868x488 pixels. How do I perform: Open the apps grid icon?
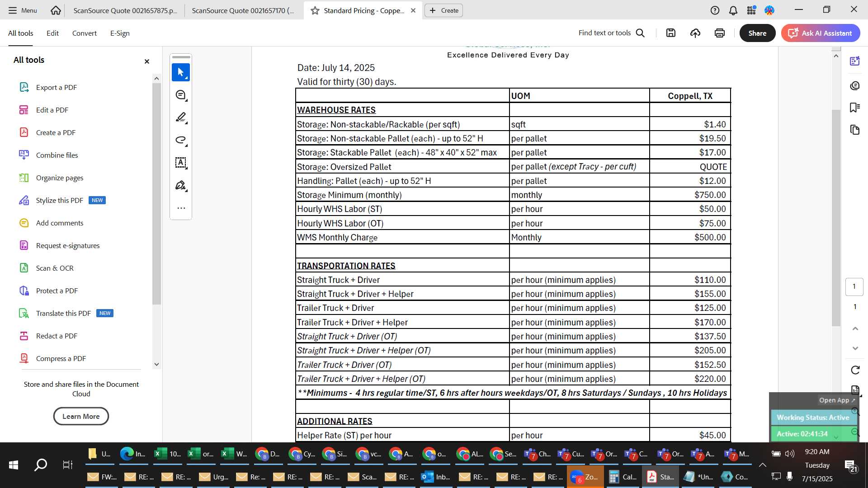pos(751,10)
